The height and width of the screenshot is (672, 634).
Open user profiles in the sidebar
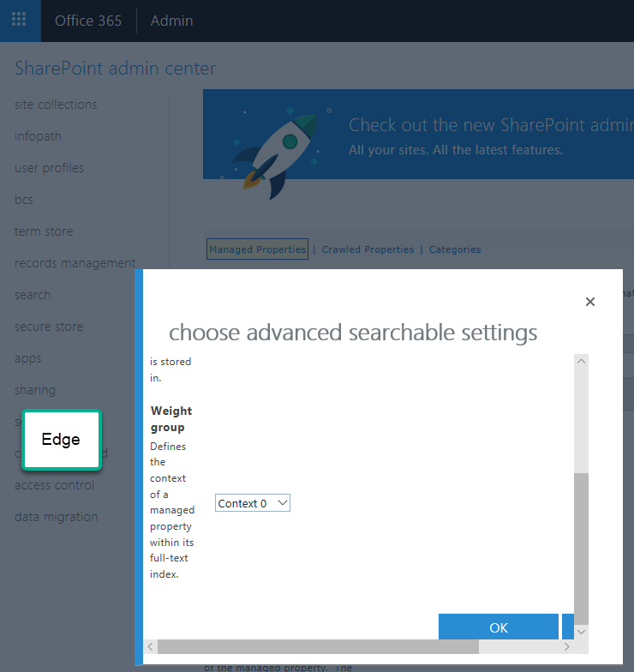tap(50, 168)
